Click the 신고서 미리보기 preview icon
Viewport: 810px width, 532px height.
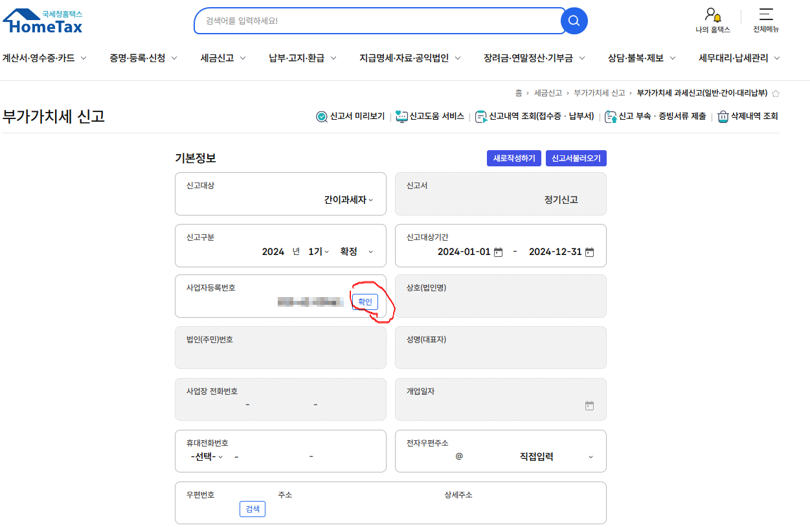pyautogui.click(x=321, y=116)
